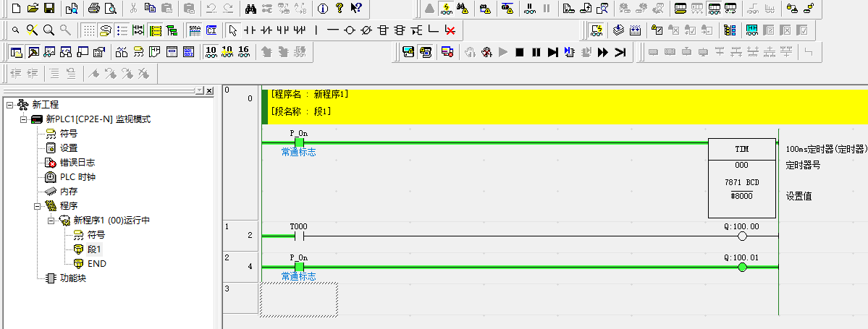The width and height of the screenshot is (868, 329).
Task: Select 段1 in the project tree
Action: click(x=95, y=249)
